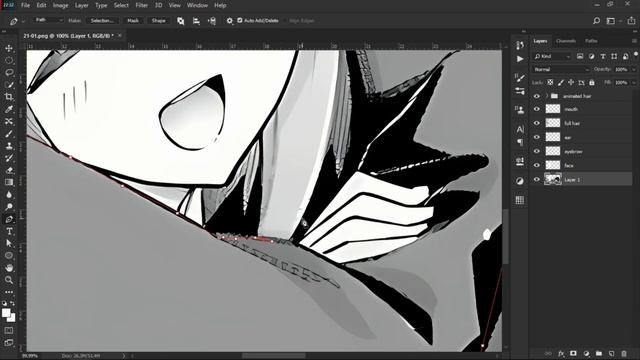Open the Opacity slider dropdown arrow
Viewport: 640px width, 360px height.
634,69
